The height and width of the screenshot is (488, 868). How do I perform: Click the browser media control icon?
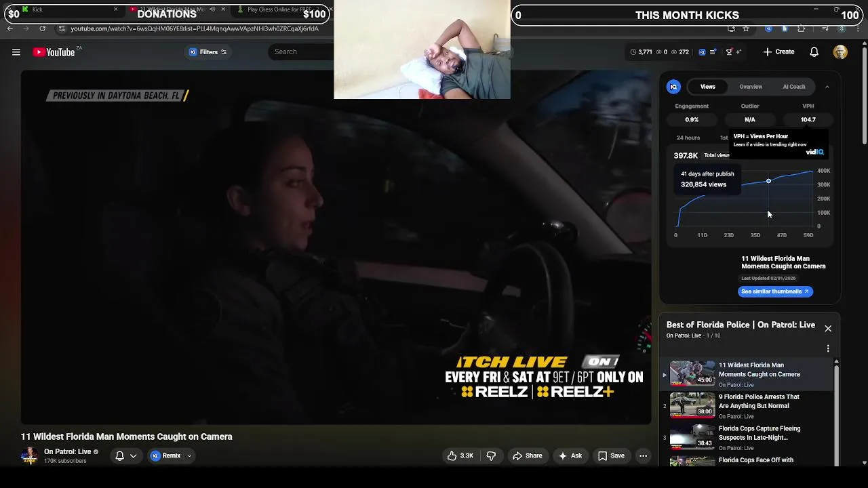click(825, 28)
